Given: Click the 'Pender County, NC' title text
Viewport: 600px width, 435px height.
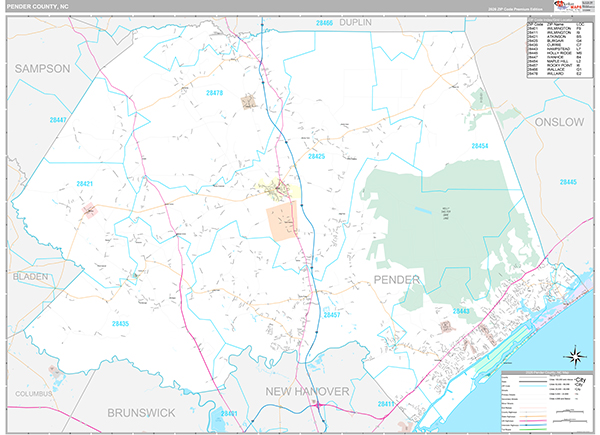Looking at the screenshot, I should coord(38,7).
